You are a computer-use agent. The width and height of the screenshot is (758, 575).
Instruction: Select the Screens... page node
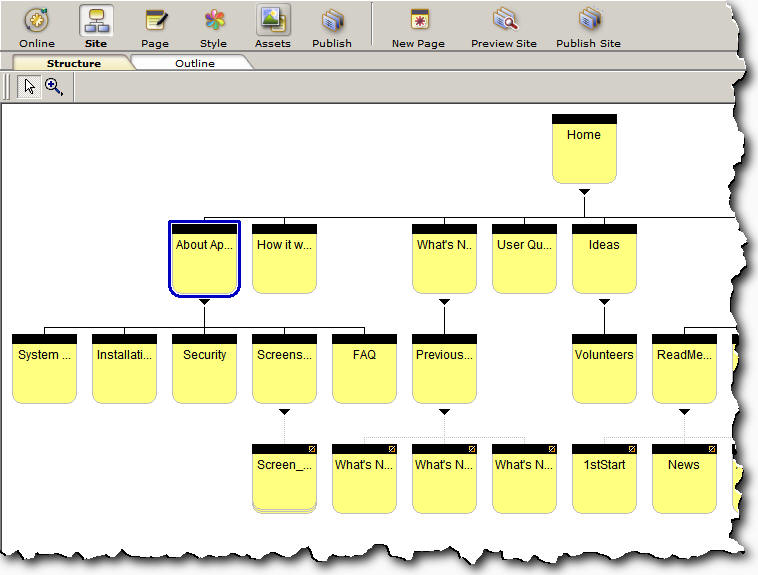[284, 369]
